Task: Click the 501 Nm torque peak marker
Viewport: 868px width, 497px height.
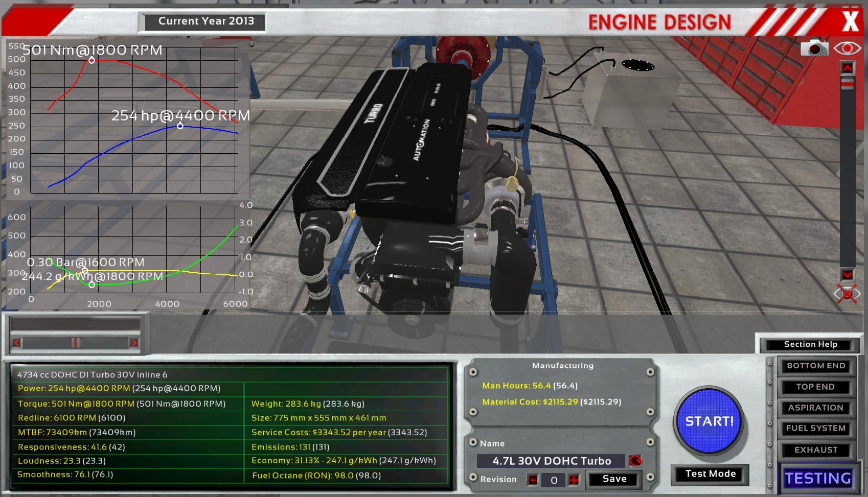Action: coord(92,60)
